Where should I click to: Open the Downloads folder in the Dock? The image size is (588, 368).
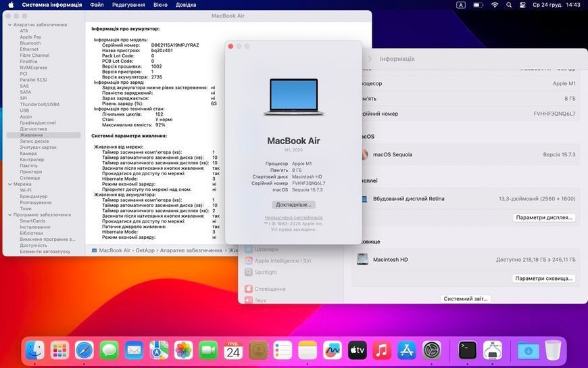click(528, 350)
